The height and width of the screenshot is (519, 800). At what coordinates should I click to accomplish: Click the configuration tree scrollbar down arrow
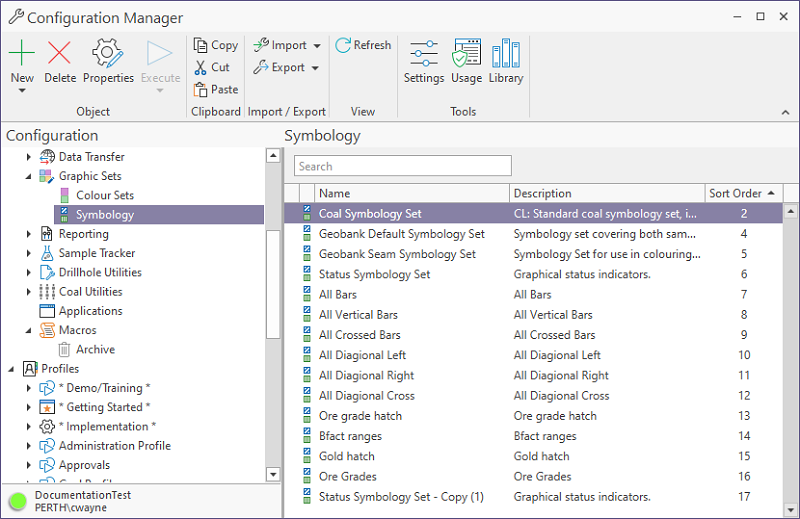pyautogui.click(x=273, y=474)
